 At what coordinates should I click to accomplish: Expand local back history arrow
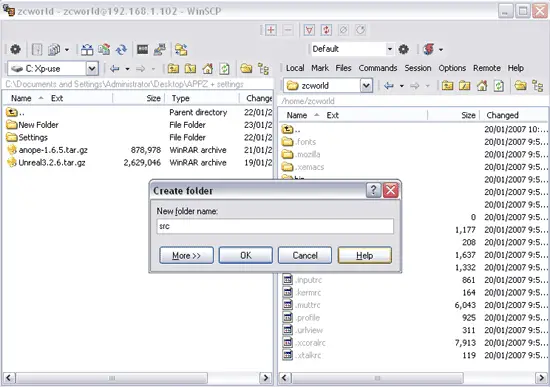pyautogui.click(x=127, y=69)
